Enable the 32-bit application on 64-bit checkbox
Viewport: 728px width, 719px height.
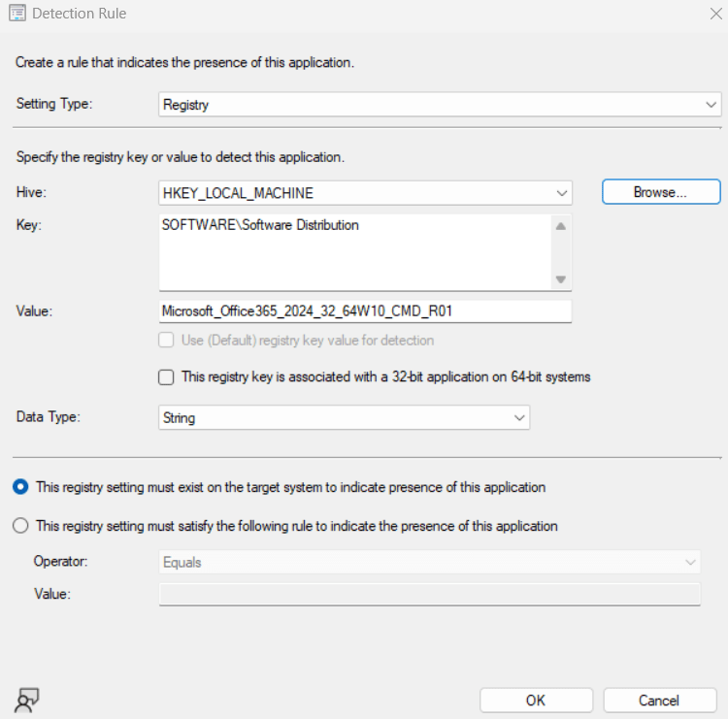[x=166, y=377]
